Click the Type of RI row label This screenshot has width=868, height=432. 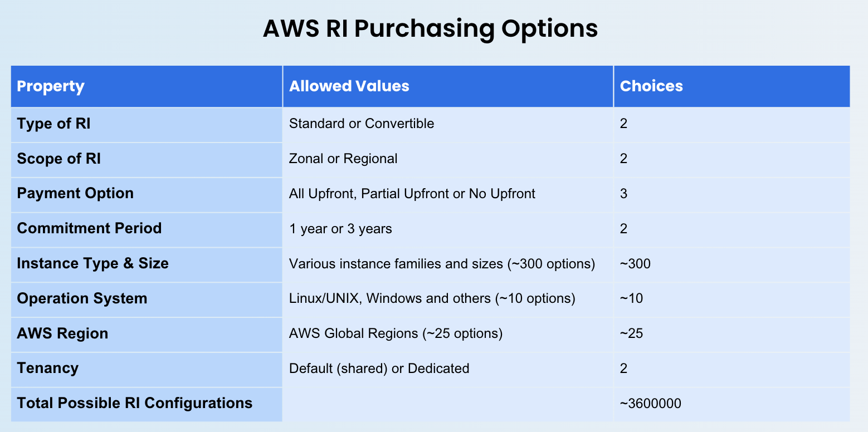pyautogui.click(x=147, y=124)
